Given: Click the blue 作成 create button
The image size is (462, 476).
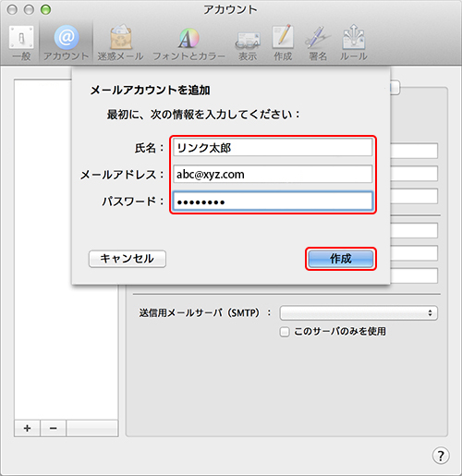Looking at the screenshot, I should 341,259.
